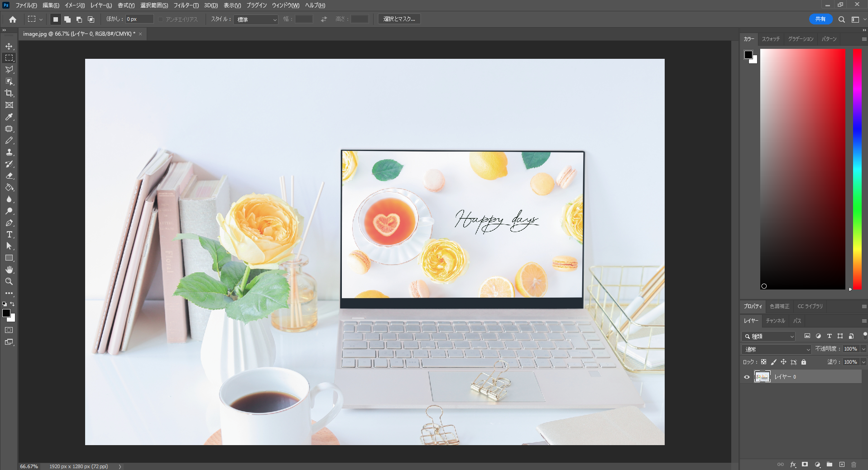
Task: Select the Lasso tool
Action: pyautogui.click(x=9, y=70)
